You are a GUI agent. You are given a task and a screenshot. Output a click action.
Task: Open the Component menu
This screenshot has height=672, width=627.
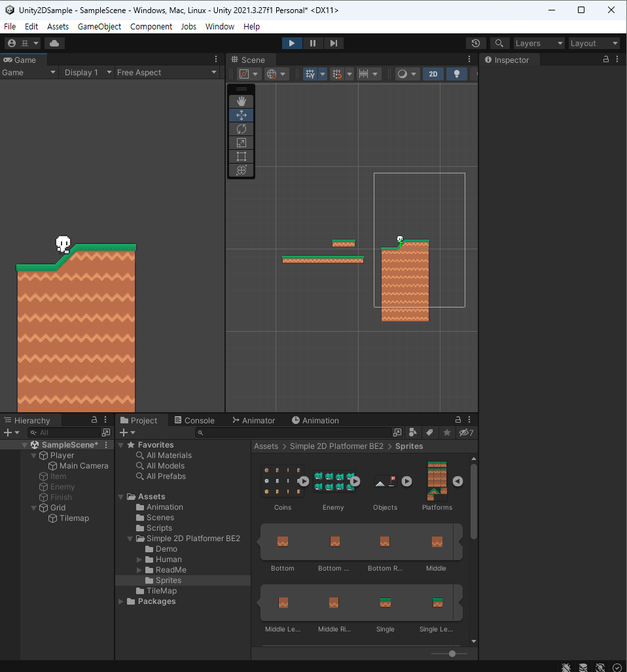(151, 27)
